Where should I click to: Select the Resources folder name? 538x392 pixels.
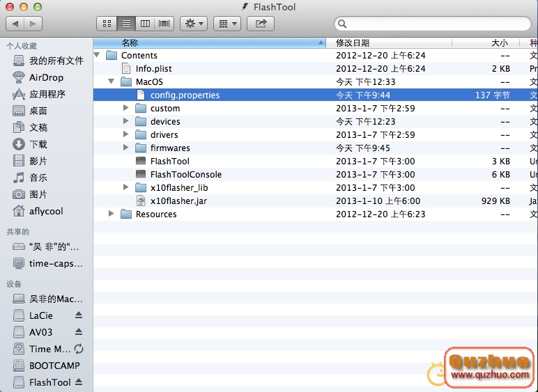click(156, 214)
